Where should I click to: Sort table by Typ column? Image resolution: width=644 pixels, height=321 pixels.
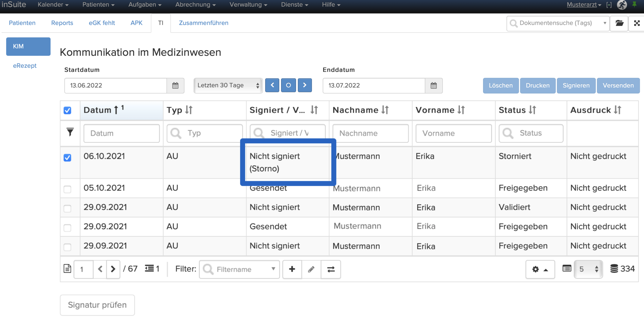(x=189, y=110)
